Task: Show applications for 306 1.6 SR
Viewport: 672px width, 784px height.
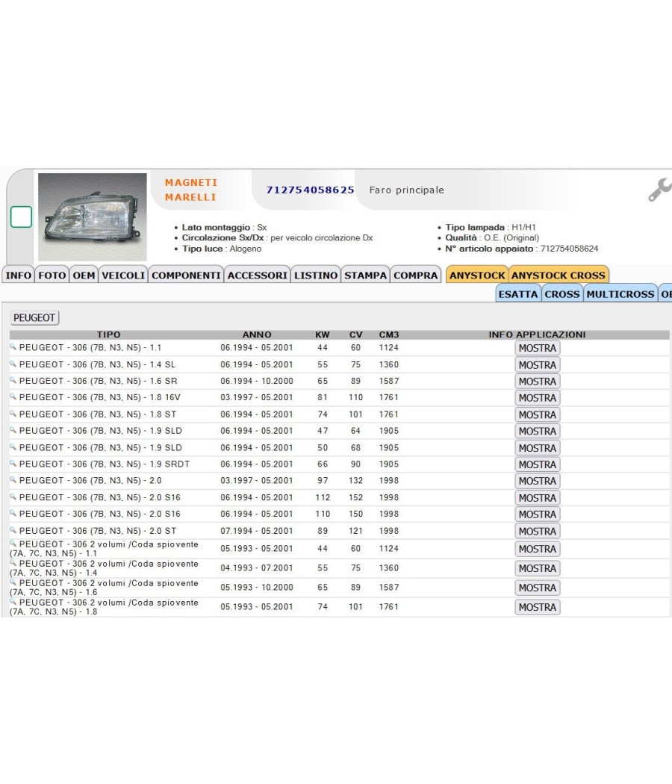Action: coord(538,382)
